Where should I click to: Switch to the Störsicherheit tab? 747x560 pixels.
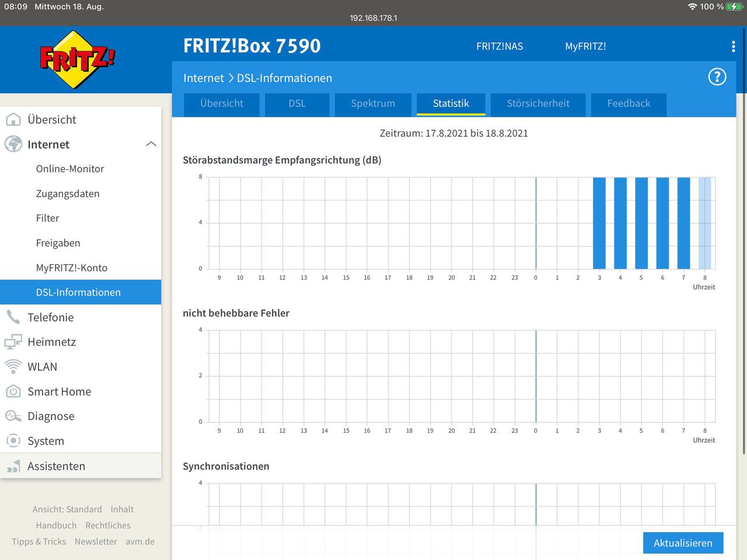tap(538, 104)
